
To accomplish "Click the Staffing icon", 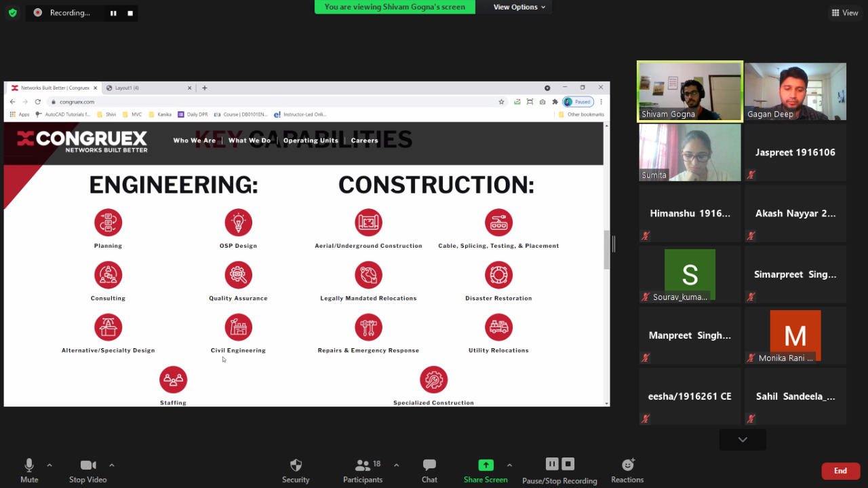I will 173,379.
